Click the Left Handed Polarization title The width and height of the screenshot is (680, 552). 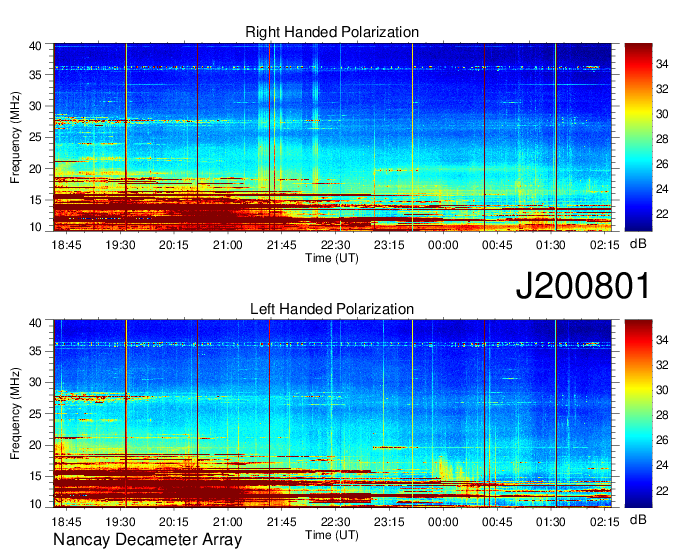click(x=332, y=309)
